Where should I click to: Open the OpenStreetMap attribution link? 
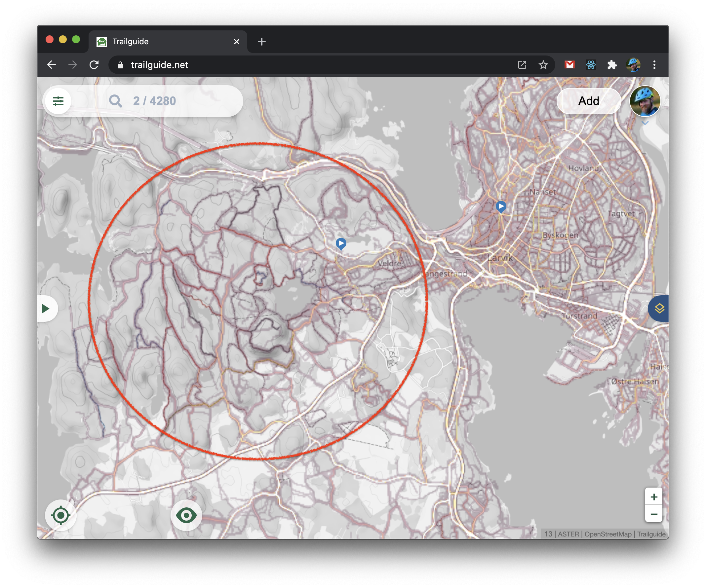click(608, 534)
